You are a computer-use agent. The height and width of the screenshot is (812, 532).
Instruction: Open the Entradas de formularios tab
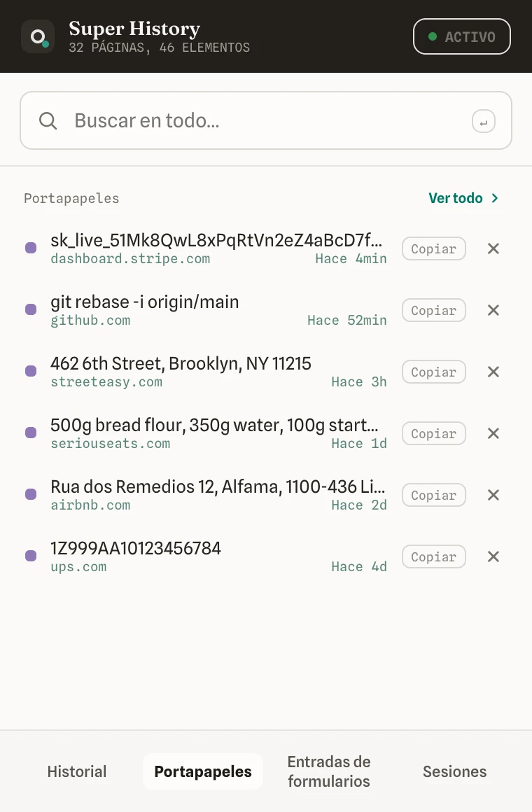[x=329, y=771]
